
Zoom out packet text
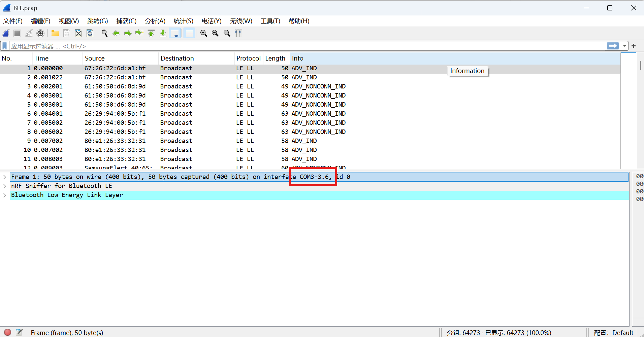215,33
